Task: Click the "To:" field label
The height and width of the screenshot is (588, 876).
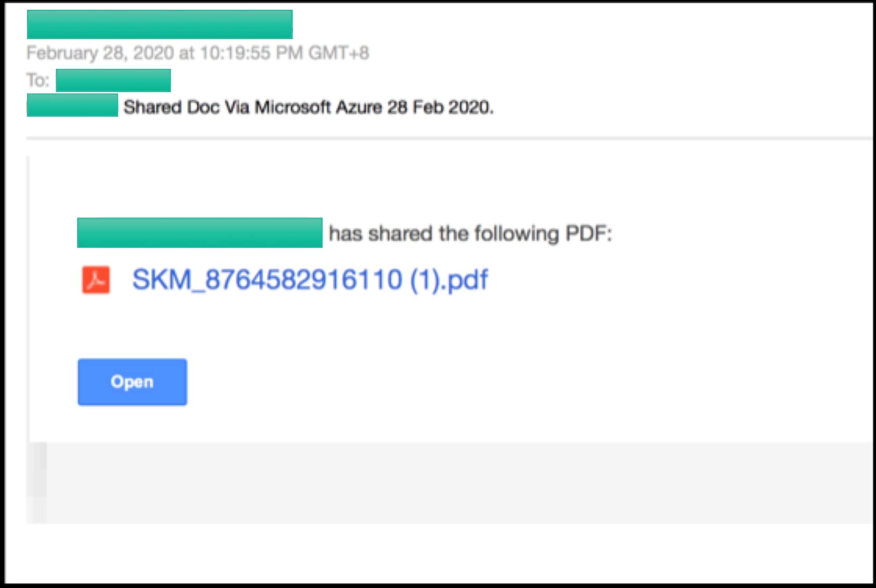Action: [x=38, y=81]
